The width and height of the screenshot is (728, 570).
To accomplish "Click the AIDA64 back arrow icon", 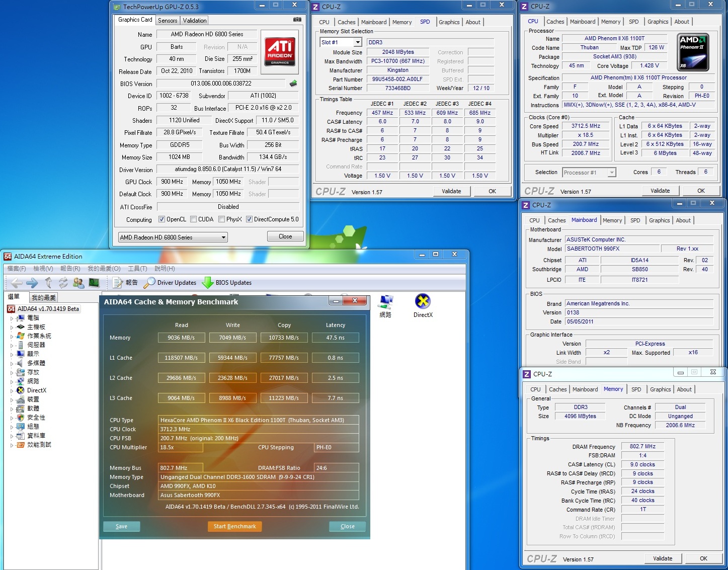I will click(17, 283).
